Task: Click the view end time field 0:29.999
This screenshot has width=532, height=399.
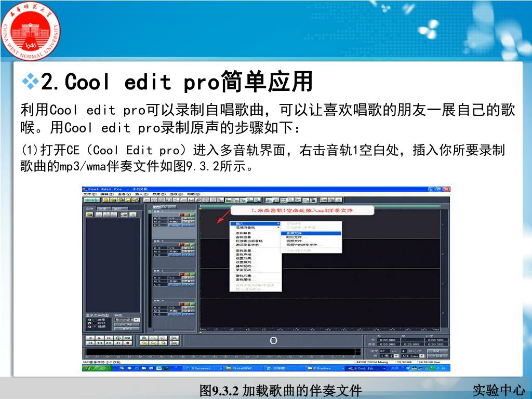Action: pyautogui.click(x=413, y=344)
